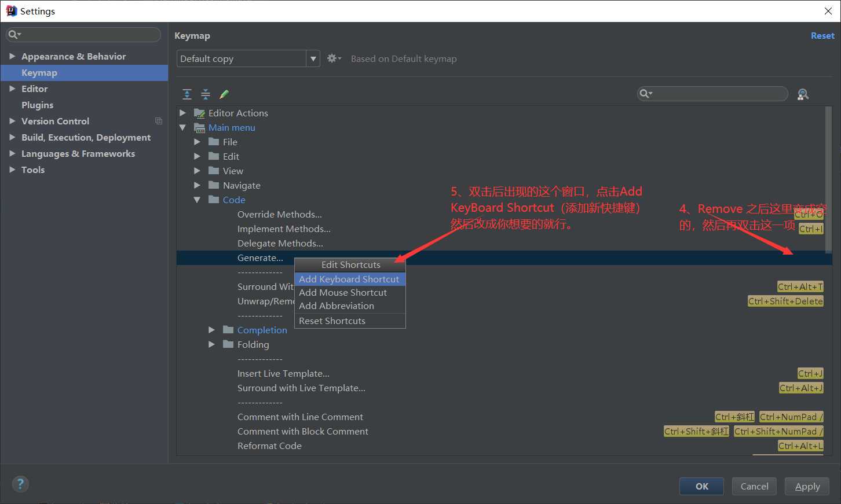
Task: Expand Appearance & Behavior settings category
Action: pos(12,56)
